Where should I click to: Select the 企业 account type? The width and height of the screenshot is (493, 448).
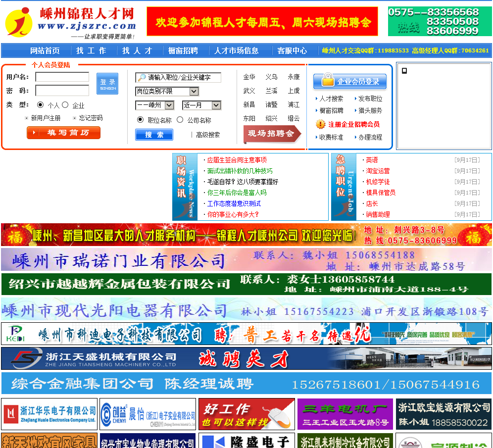65,104
